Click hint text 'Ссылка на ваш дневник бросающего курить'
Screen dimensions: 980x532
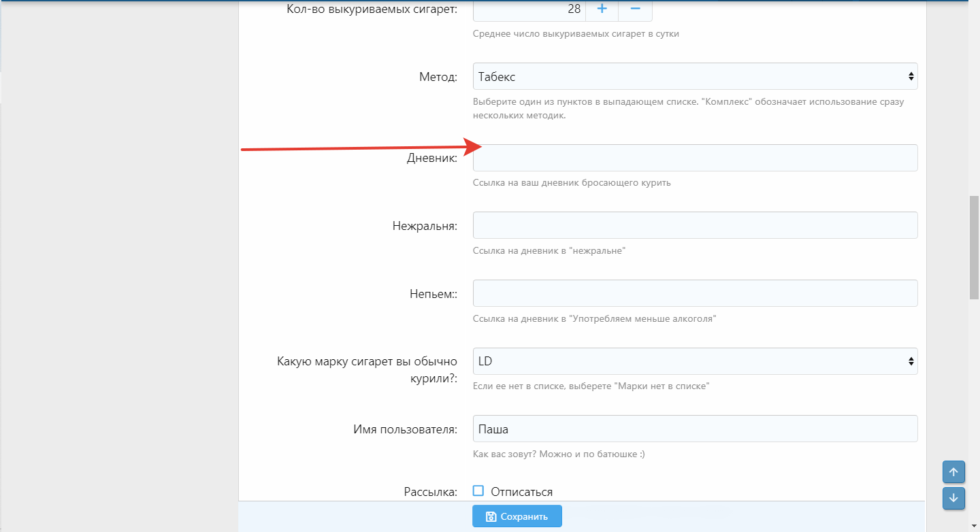tap(572, 183)
